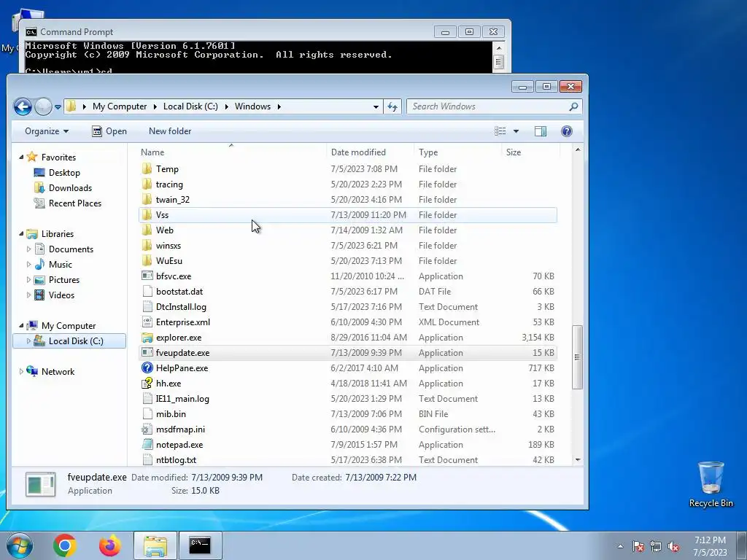Open the Organize menu
Viewport: 747px width, 560px height.
point(47,131)
